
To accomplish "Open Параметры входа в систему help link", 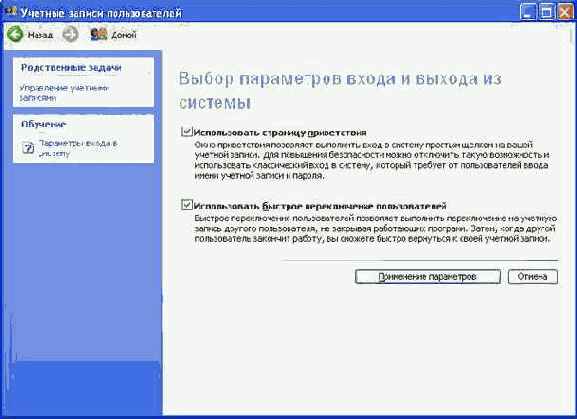I will pyautogui.click(x=78, y=148).
